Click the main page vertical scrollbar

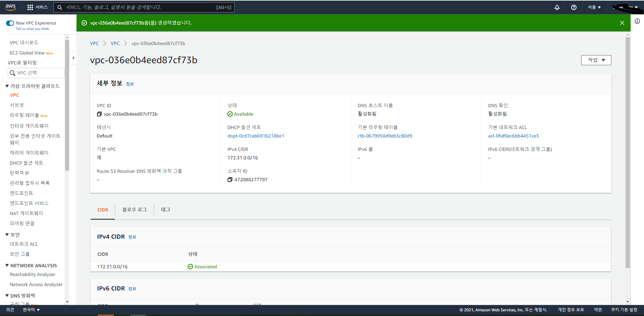(628, 152)
